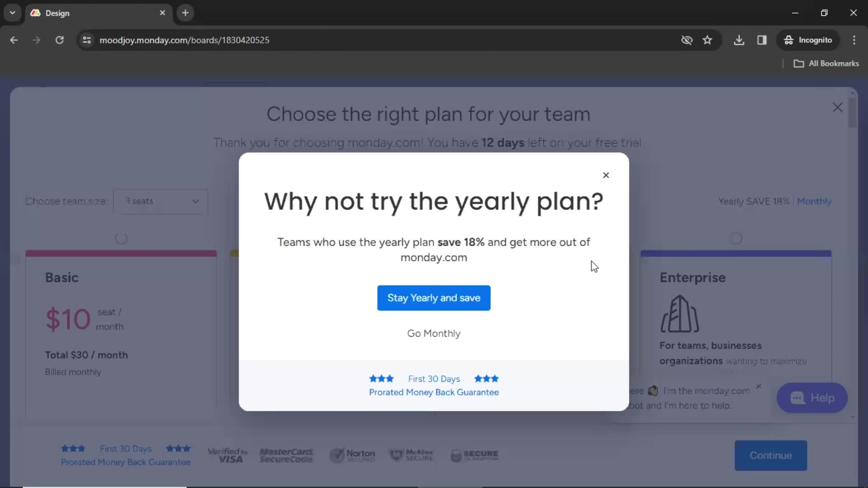Click the browser favorites star icon
Image resolution: width=868 pixels, height=488 pixels.
(x=708, y=40)
